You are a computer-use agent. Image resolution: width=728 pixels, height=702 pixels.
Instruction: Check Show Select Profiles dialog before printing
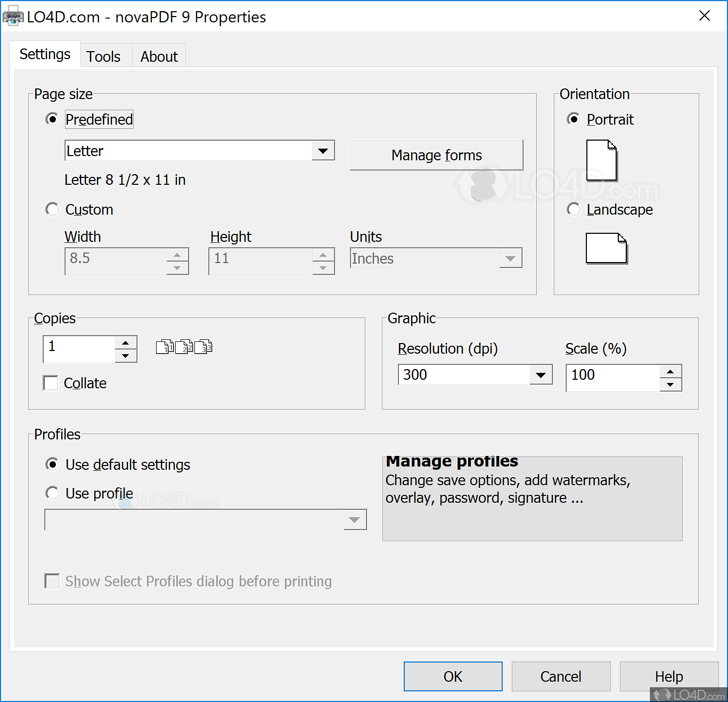52,581
